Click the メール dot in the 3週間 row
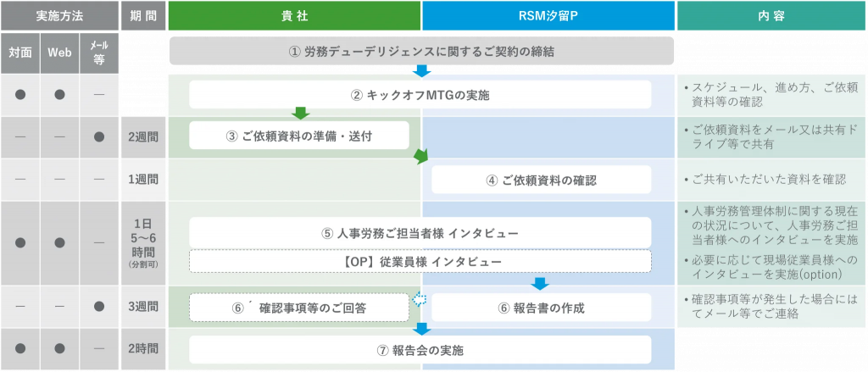Screen dimensions: 868x372 [99, 307]
